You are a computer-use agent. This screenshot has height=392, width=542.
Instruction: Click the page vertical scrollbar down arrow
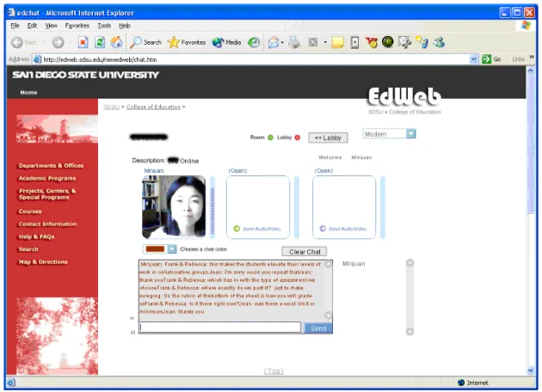point(530,371)
